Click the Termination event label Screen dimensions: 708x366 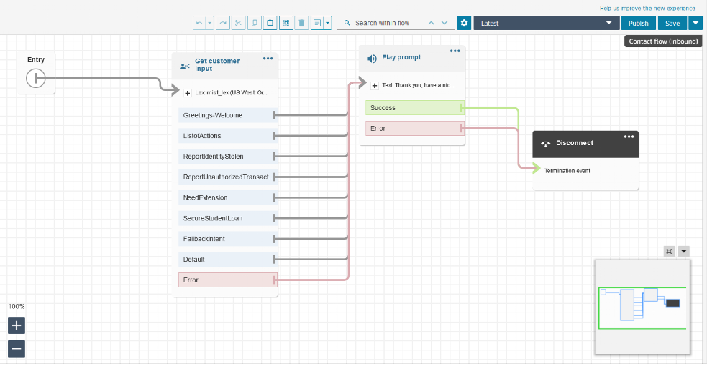pos(568,171)
